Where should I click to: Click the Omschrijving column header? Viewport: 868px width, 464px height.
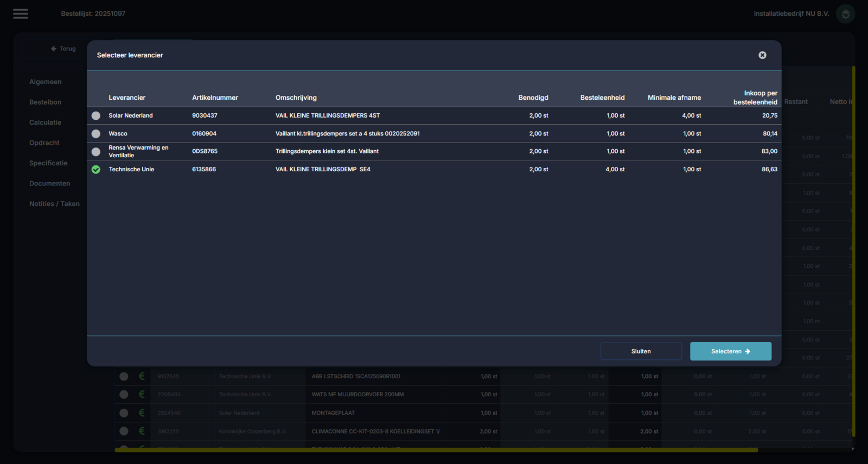coord(296,98)
